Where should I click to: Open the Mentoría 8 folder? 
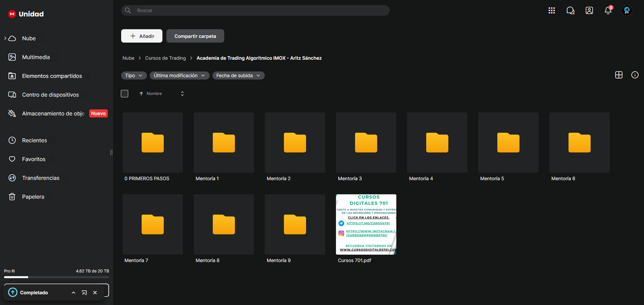[224, 224]
